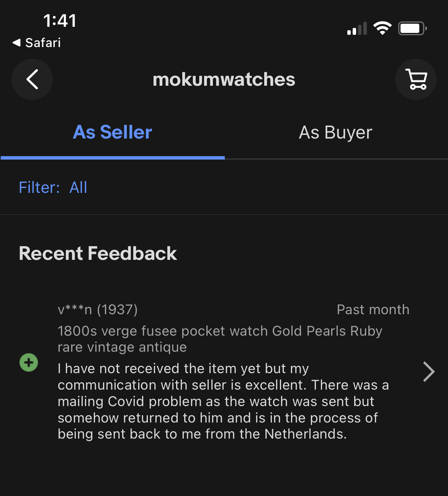Viewport: 448px width, 496px height.
Task: Expand feedback details with right chevron
Action: pos(428,372)
